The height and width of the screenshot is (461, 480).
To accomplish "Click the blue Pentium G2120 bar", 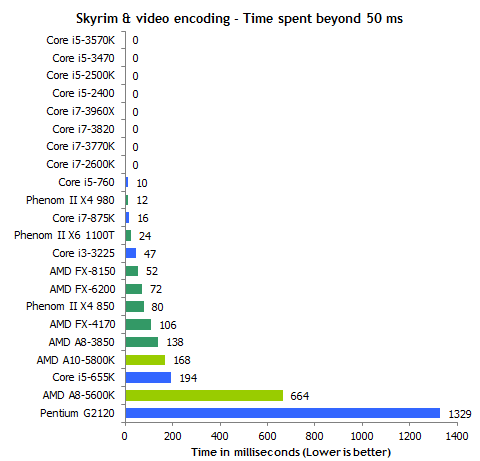I will click(x=283, y=413).
